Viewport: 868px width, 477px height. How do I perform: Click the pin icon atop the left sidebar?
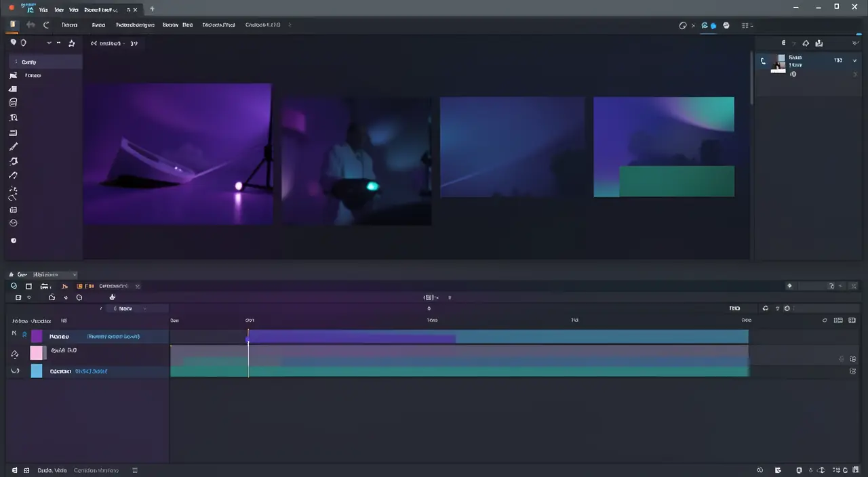click(x=13, y=43)
